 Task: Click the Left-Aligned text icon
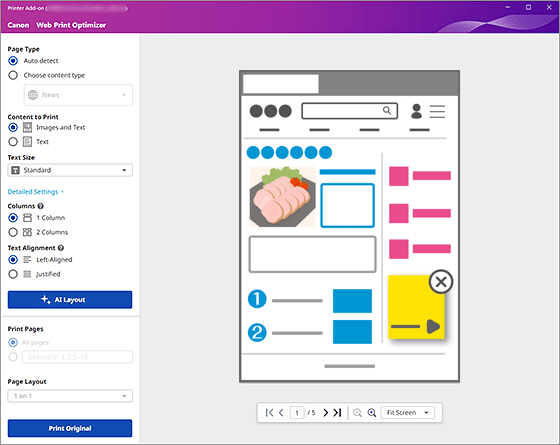click(28, 260)
